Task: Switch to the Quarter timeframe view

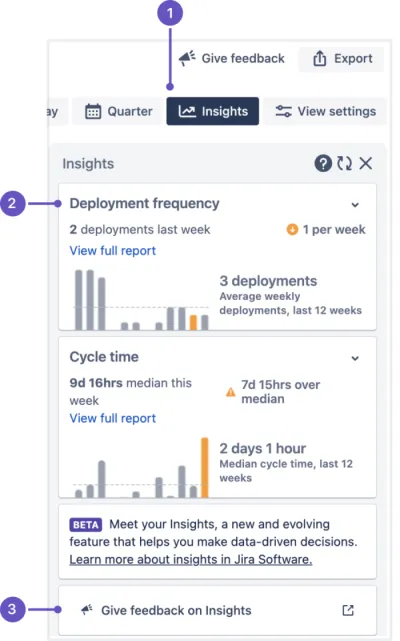Action: point(118,111)
